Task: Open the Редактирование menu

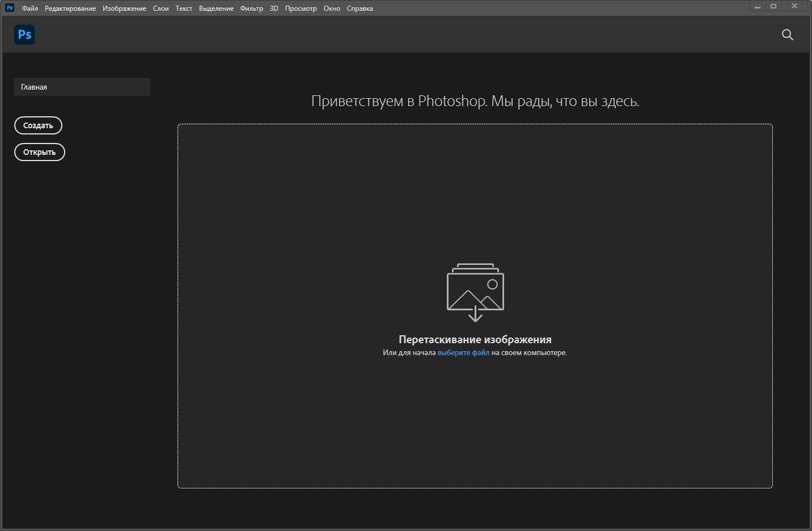Action: pos(70,9)
